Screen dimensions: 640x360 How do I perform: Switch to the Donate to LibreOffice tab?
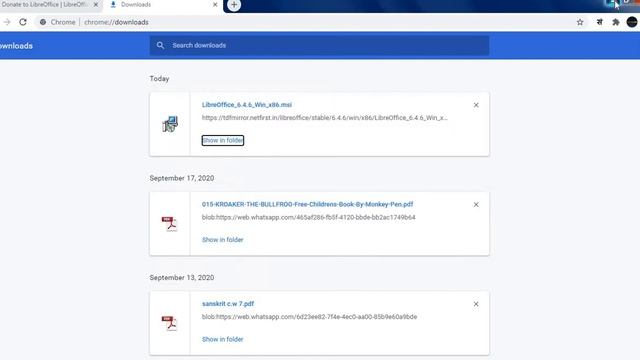pos(45,4)
